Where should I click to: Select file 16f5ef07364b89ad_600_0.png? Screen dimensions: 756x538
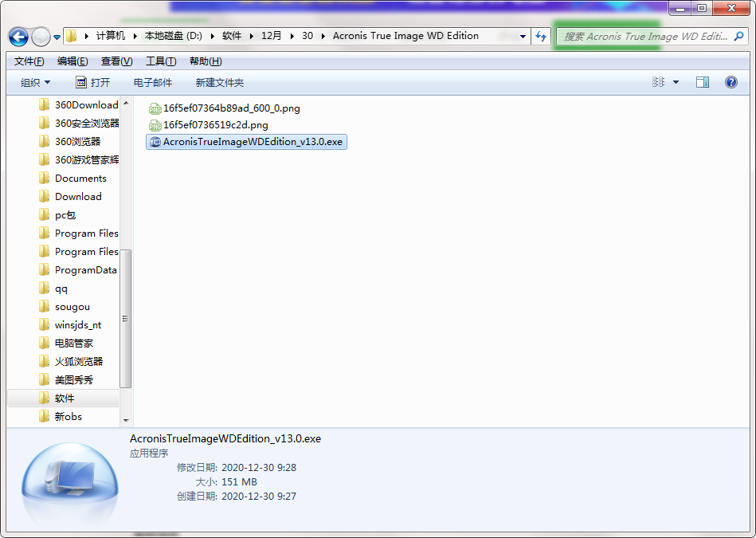(232, 108)
